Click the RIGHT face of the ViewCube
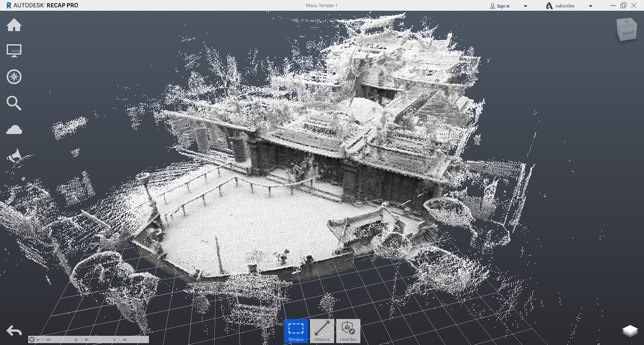Screen dimensions: 644x345 pyautogui.click(x=628, y=34)
